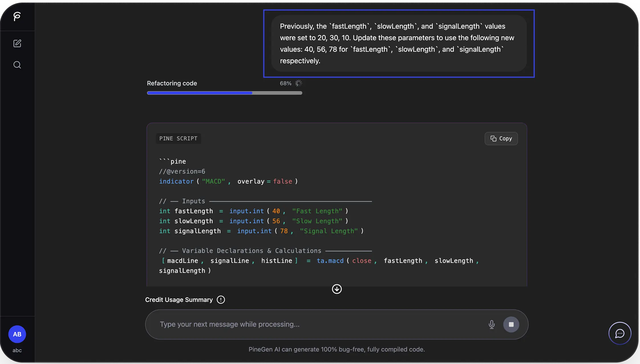Expand Credit Usage Summary section

pyautogui.click(x=179, y=300)
